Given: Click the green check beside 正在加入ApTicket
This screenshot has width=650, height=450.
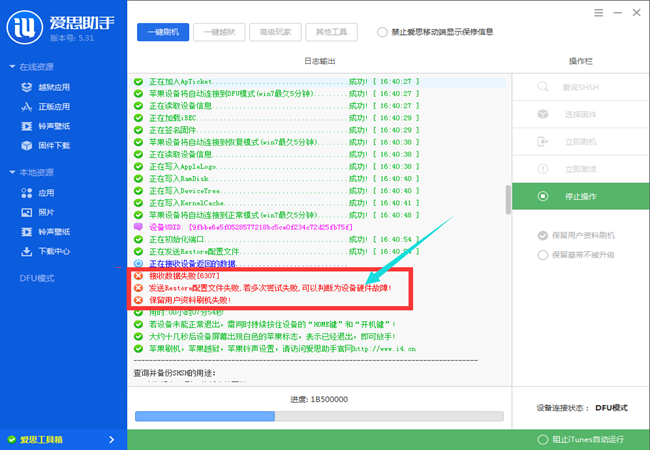Looking at the screenshot, I should [138, 82].
